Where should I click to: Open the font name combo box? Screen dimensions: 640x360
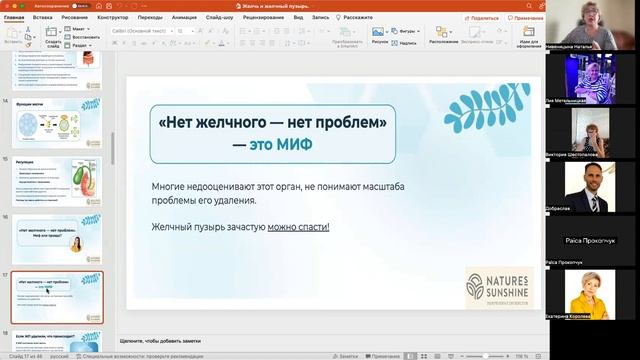coord(142,31)
